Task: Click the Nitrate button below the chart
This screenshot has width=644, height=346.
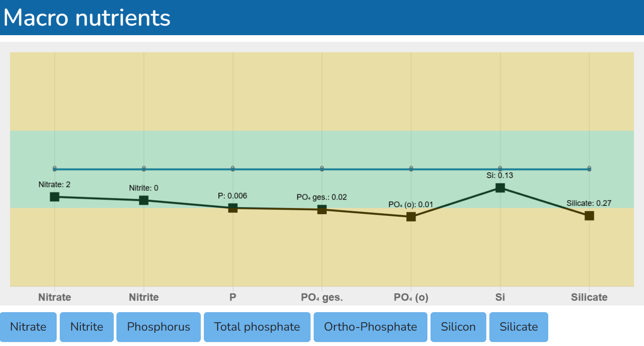Action: 28,327
